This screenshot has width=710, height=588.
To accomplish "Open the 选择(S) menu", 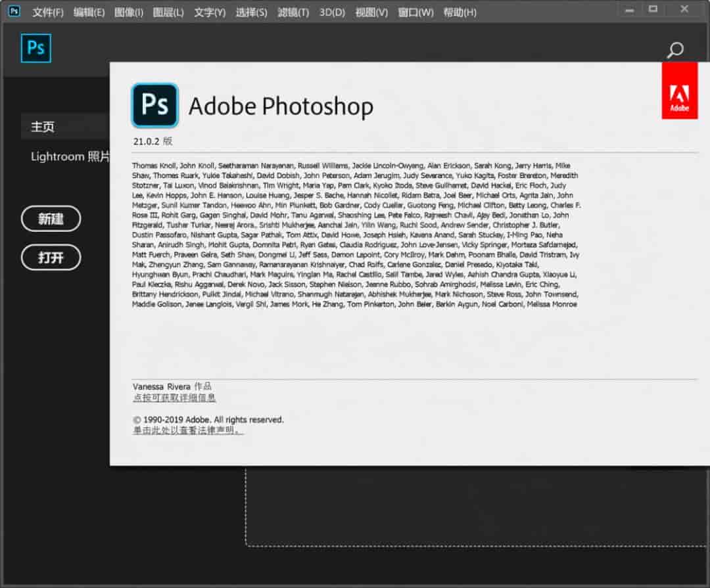I will coord(251,12).
